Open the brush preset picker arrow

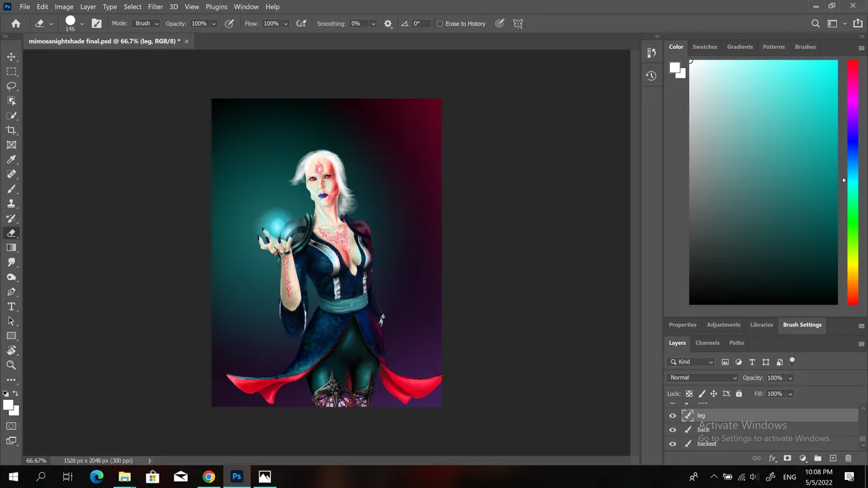(x=82, y=24)
